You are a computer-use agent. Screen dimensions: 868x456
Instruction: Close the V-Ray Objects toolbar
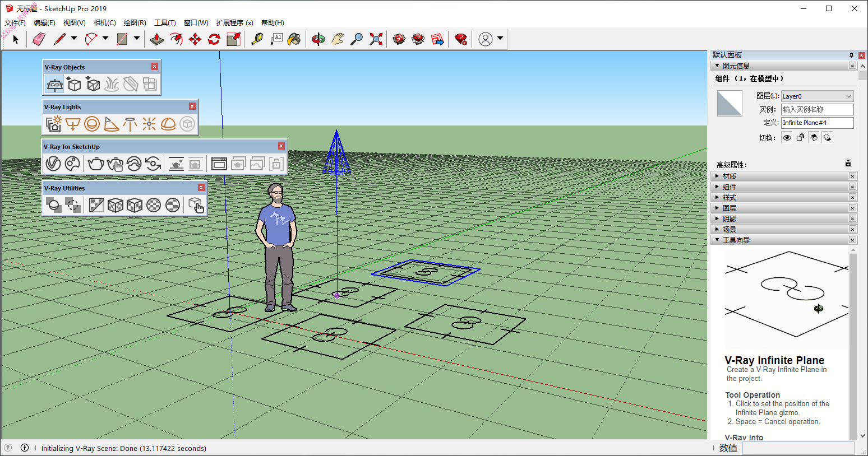coord(155,67)
